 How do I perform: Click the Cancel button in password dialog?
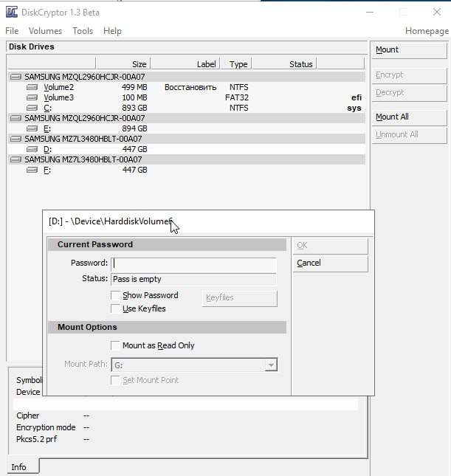click(330, 263)
